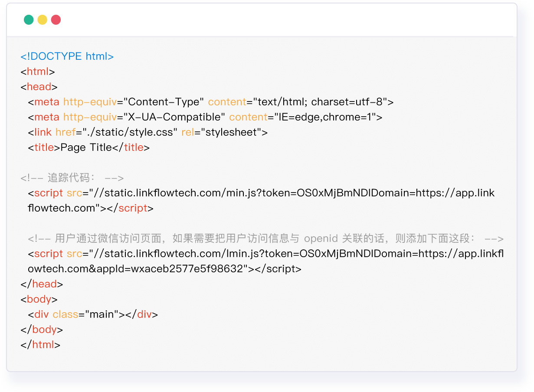Click the Page Title line
Screen dimensions: 534x392
(x=89, y=147)
